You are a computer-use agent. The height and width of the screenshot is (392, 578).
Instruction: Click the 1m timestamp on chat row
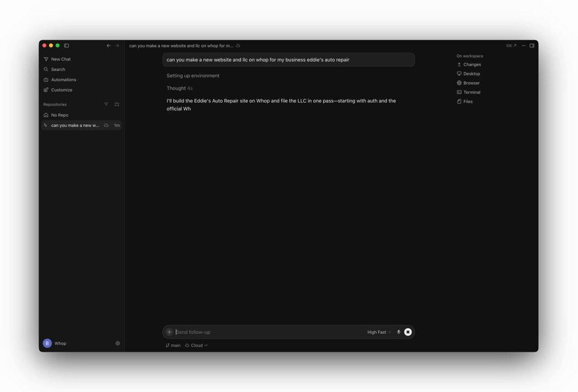point(117,125)
